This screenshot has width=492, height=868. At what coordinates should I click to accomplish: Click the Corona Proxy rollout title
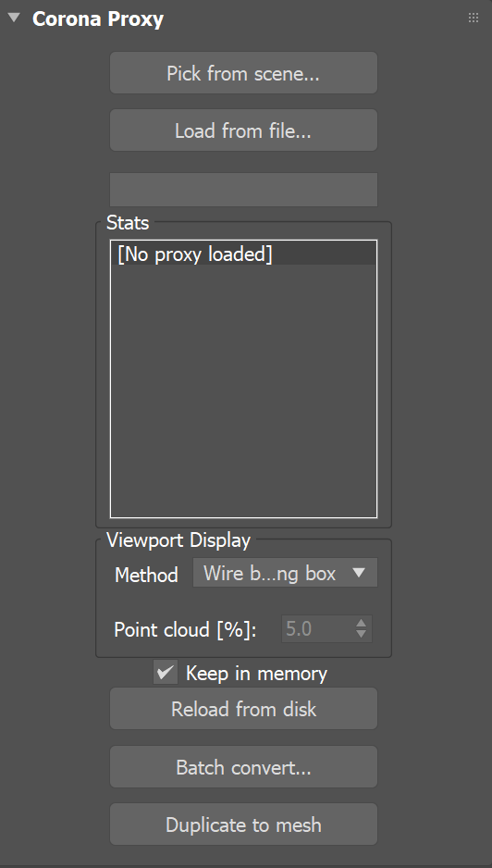click(98, 19)
